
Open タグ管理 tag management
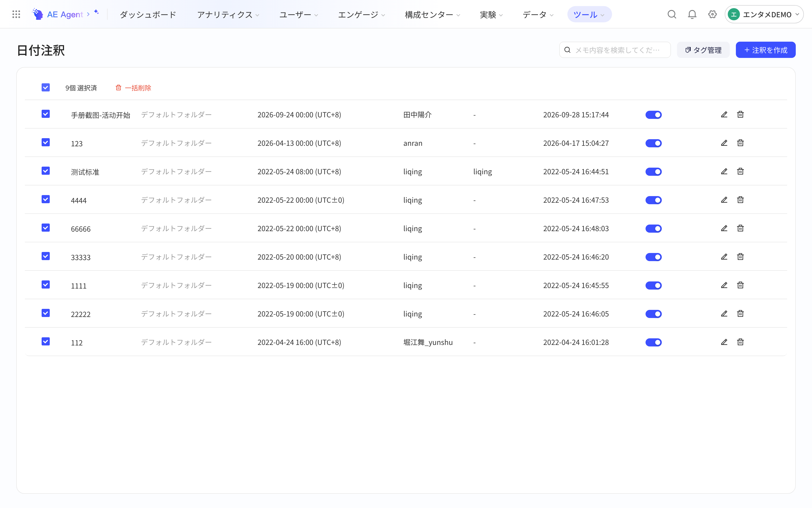(x=703, y=50)
